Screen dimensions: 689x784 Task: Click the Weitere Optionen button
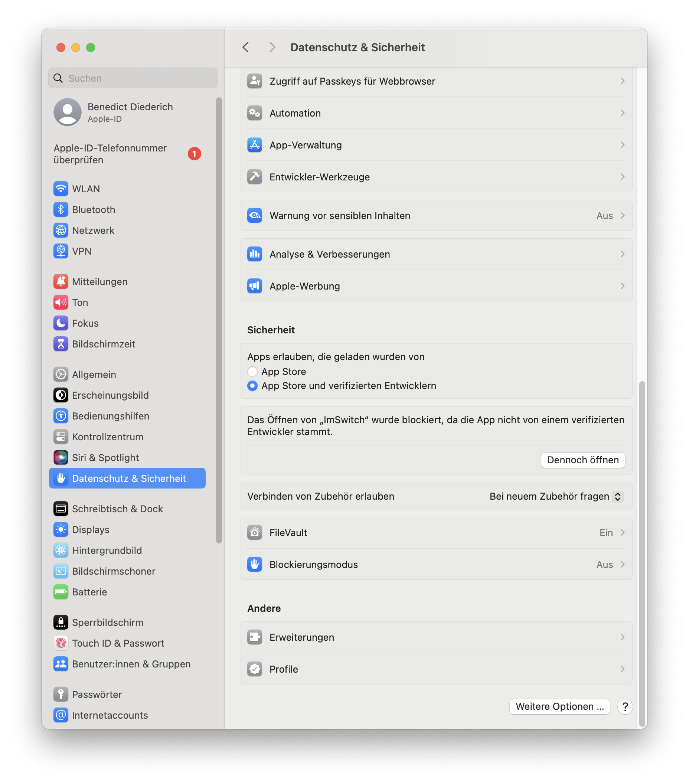tap(560, 706)
